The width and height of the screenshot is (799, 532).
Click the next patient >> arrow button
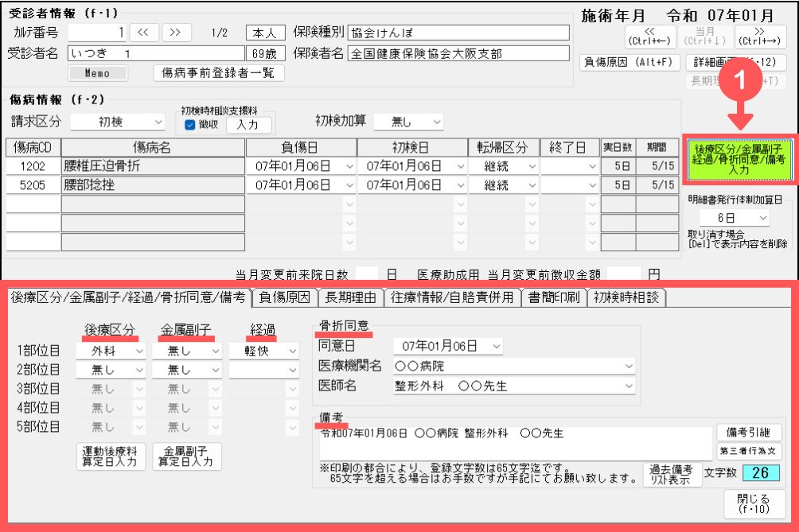[176, 33]
